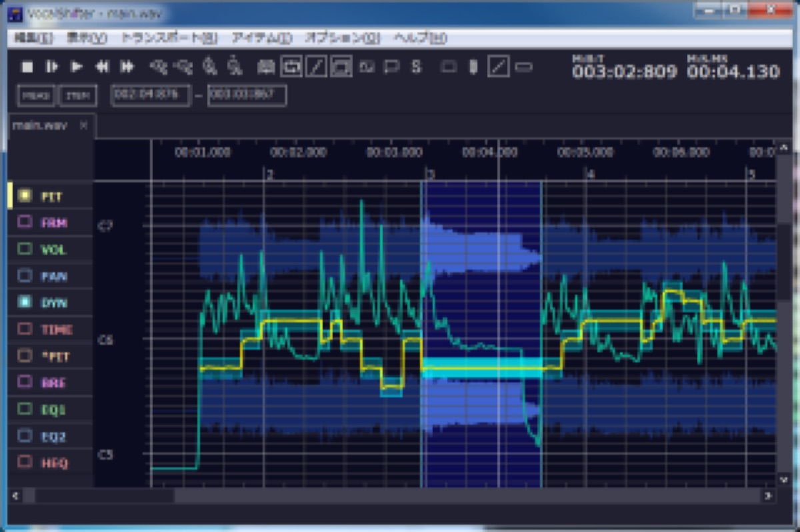The height and width of the screenshot is (532, 800).
Task: Toggle the diagonal-line icon beside the loop icon
Action: click(316, 66)
